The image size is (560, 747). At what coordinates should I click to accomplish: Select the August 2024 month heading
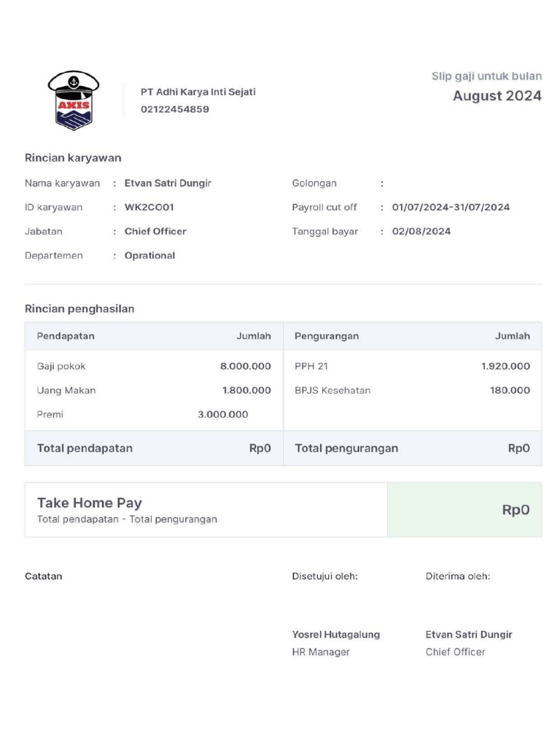click(x=497, y=96)
